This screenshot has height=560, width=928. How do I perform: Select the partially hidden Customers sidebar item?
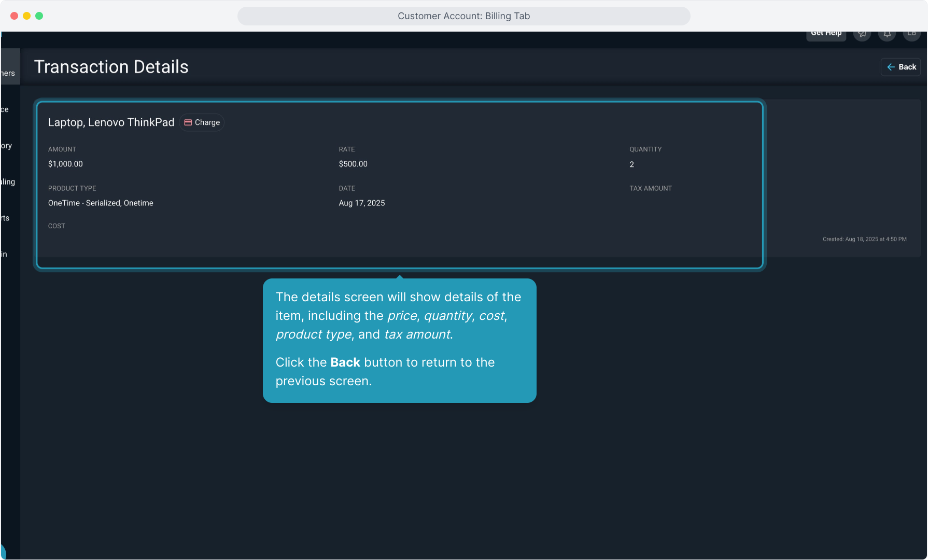pos(8,73)
